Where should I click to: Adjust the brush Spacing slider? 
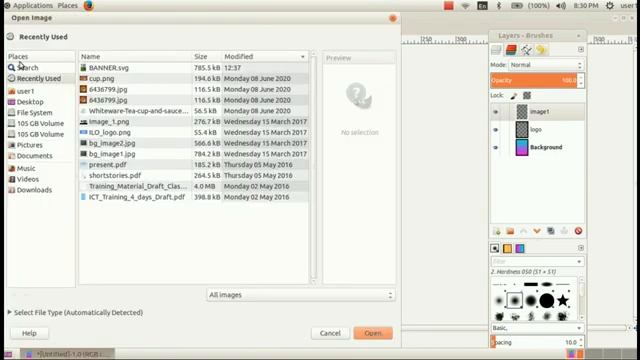coord(533,342)
